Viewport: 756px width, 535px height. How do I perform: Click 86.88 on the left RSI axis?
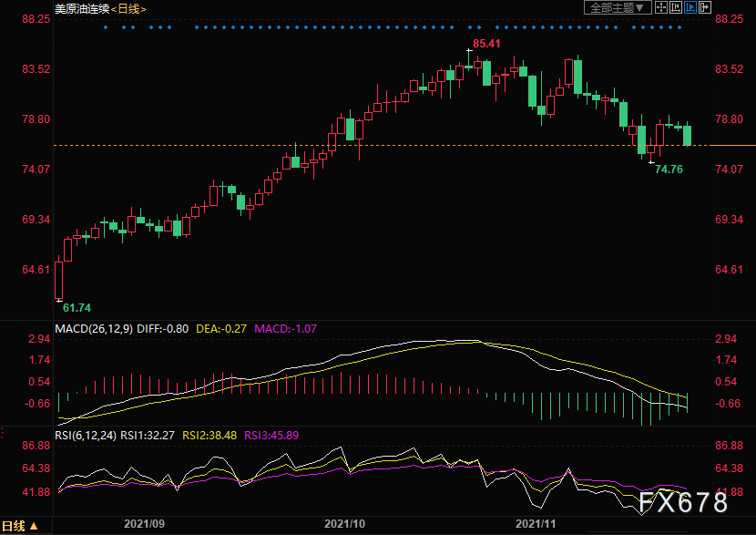click(36, 446)
